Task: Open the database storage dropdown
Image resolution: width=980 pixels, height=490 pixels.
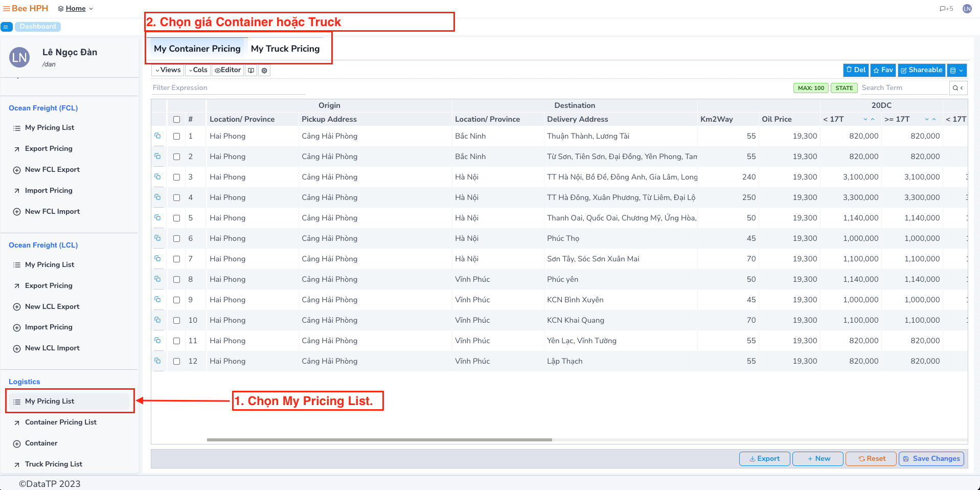Action: tap(956, 70)
